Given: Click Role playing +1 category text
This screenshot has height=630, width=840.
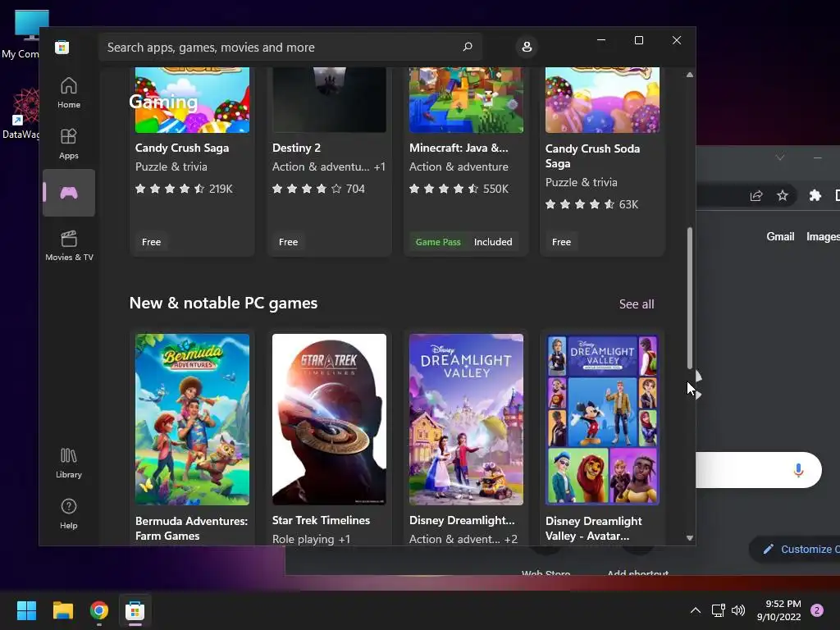Looking at the screenshot, I should pos(311,539).
